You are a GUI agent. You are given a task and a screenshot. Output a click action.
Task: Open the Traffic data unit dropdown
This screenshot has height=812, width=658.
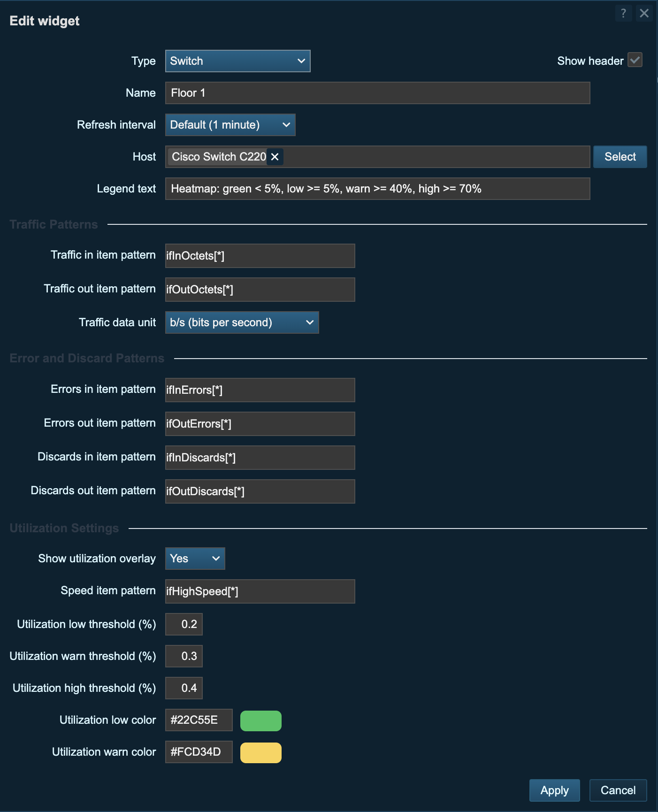(x=242, y=322)
